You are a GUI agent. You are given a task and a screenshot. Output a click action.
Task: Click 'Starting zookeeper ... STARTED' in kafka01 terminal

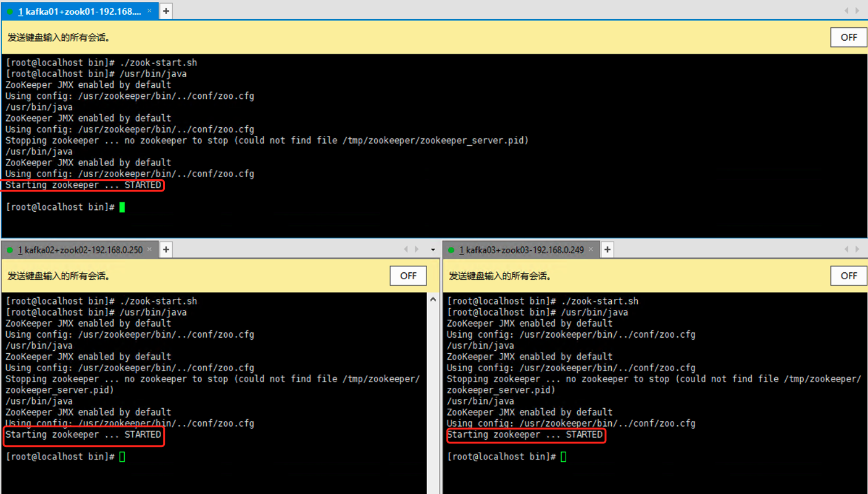(x=83, y=185)
